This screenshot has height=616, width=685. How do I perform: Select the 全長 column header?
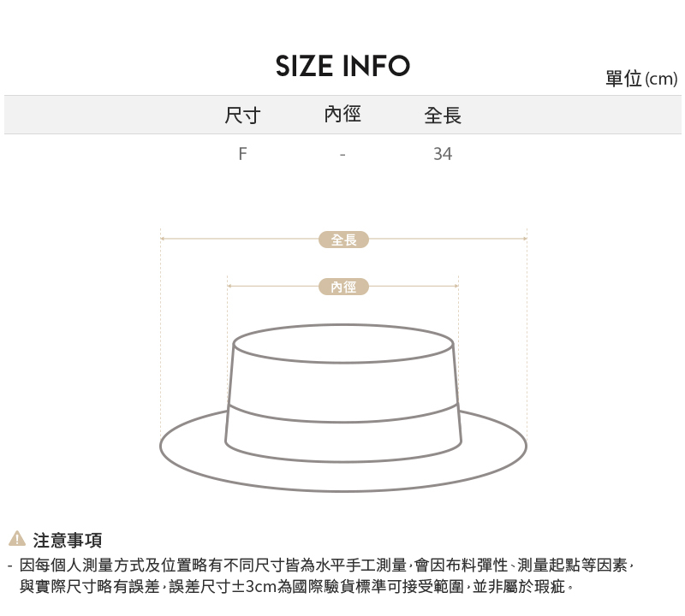443,115
